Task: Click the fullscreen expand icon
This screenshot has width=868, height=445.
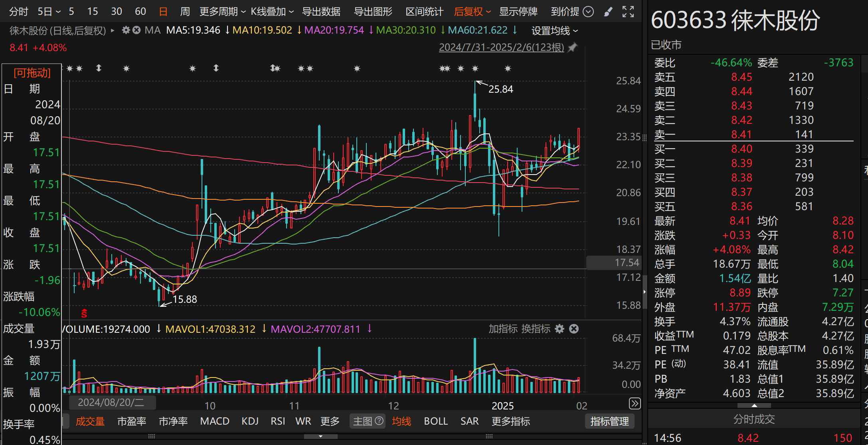Action: pos(628,12)
